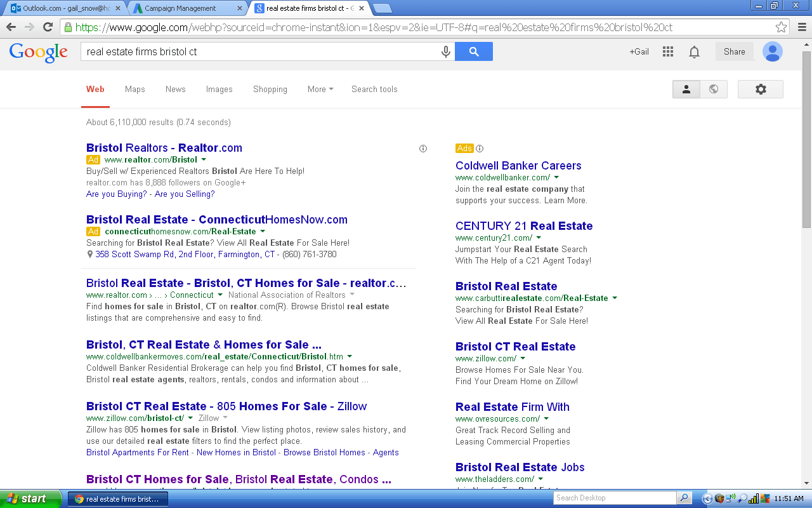Switch to the Campaign Management tab

pos(187,8)
